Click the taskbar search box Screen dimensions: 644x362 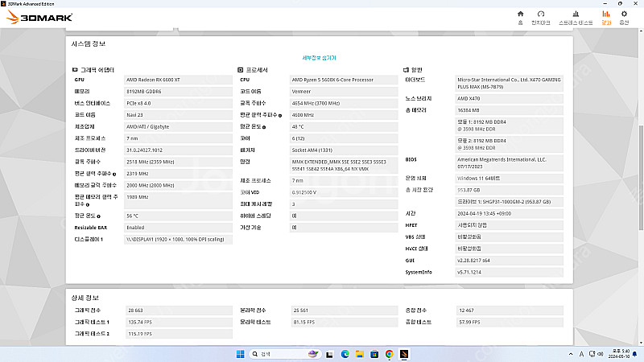pos(284,354)
